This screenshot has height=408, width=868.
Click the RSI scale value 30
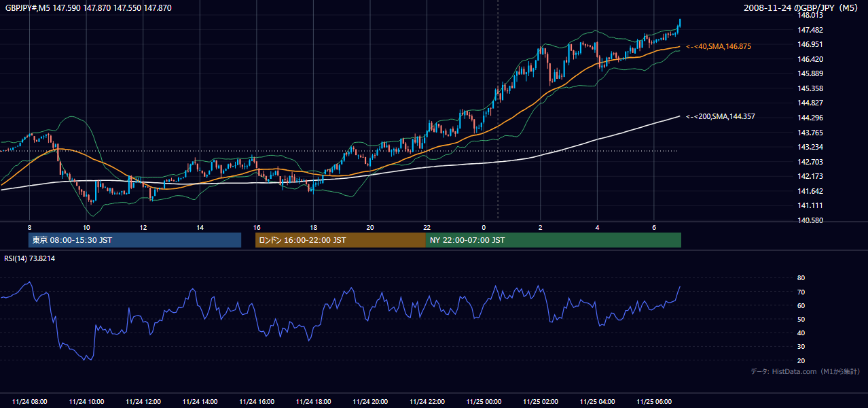801,347
